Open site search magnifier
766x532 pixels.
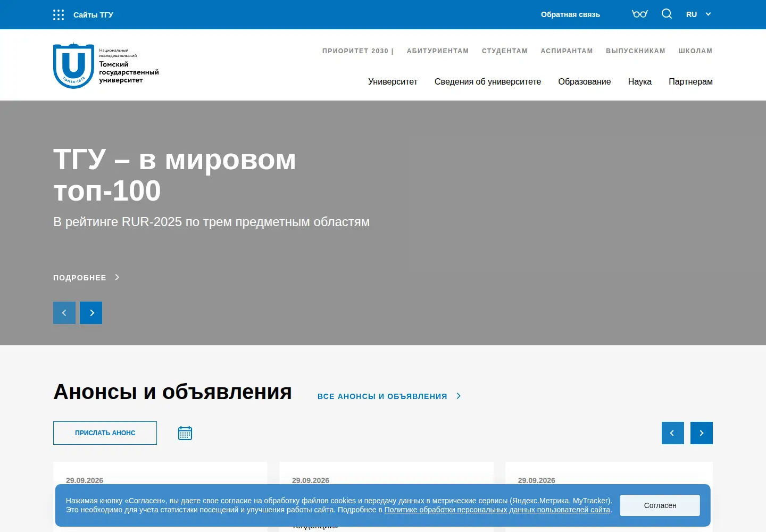click(667, 14)
